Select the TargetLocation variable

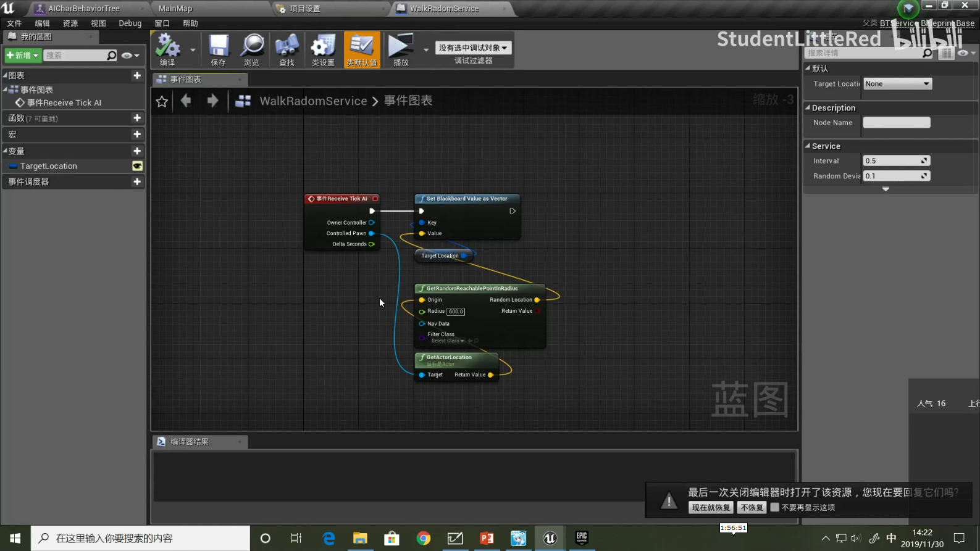pyautogui.click(x=49, y=166)
